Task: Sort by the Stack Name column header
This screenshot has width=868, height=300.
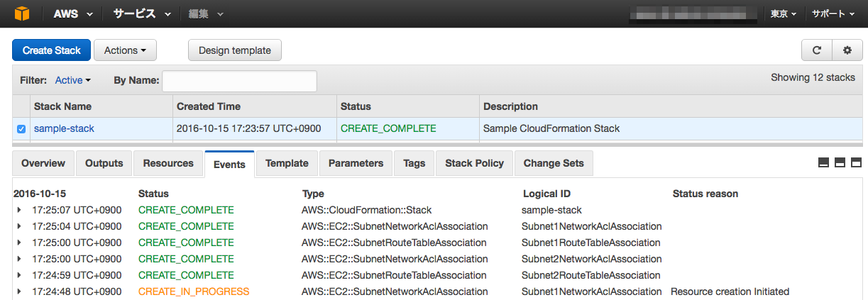Action: click(62, 106)
